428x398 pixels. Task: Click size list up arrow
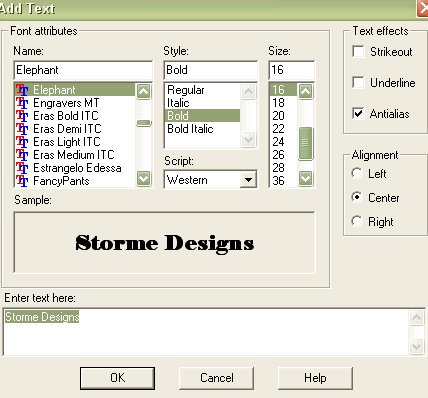pyautogui.click(x=306, y=91)
